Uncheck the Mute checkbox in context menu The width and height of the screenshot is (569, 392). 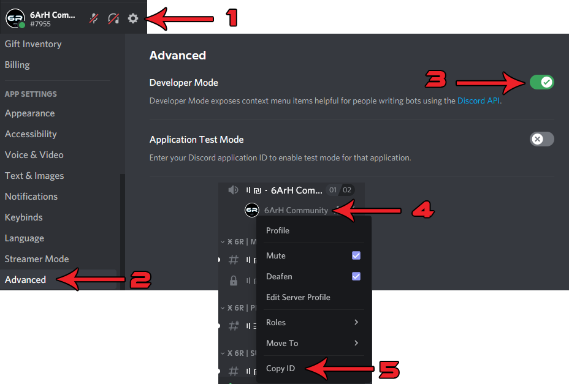pyautogui.click(x=356, y=255)
